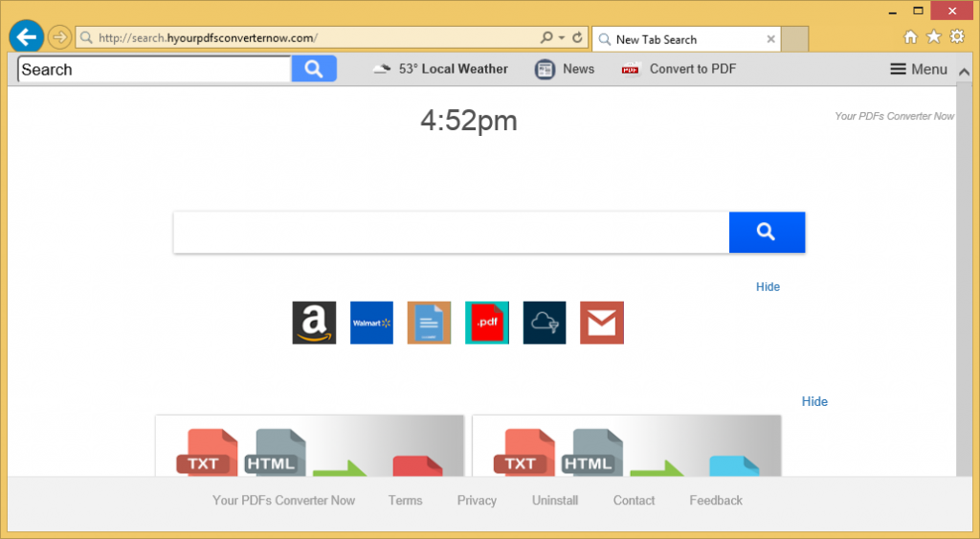Open the Convert to PDF link
Viewport: 980px width, 539px height.
pyautogui.click(x=693, y=69)
